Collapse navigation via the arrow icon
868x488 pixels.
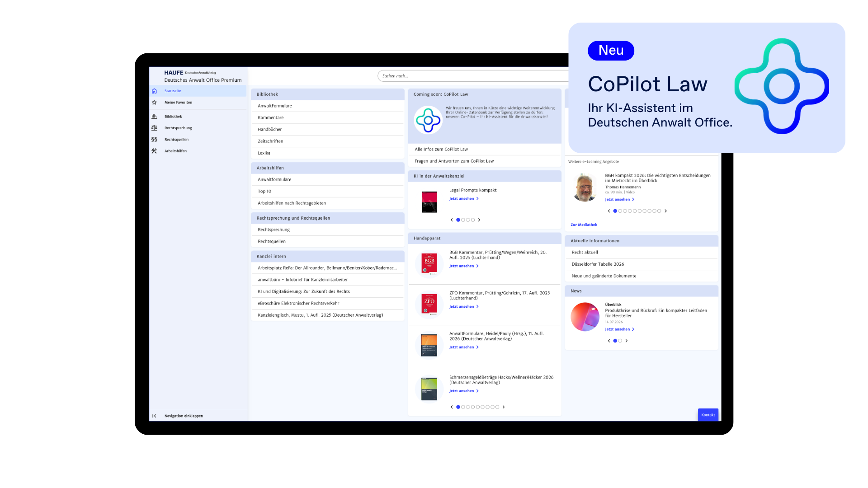click(x=154, y=416)
